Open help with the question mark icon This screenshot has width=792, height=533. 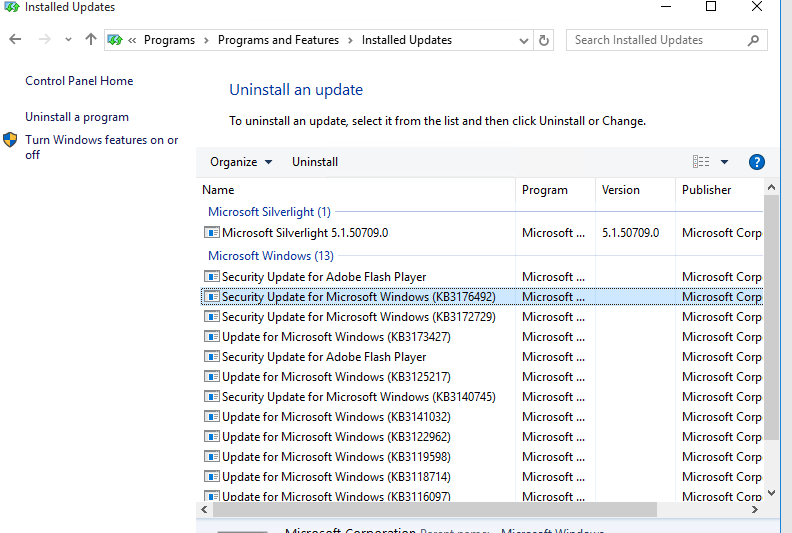[x=756, y=162]
